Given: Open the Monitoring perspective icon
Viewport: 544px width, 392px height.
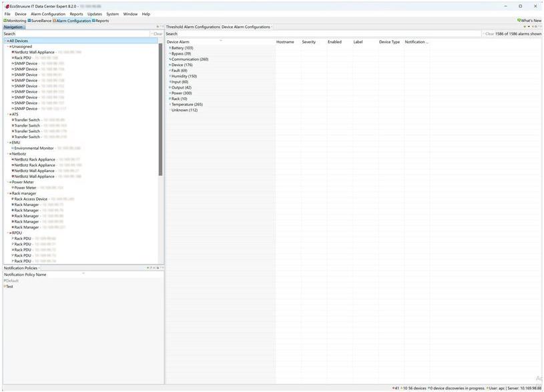Looking at the screenshot, I should tap(5, 21).
